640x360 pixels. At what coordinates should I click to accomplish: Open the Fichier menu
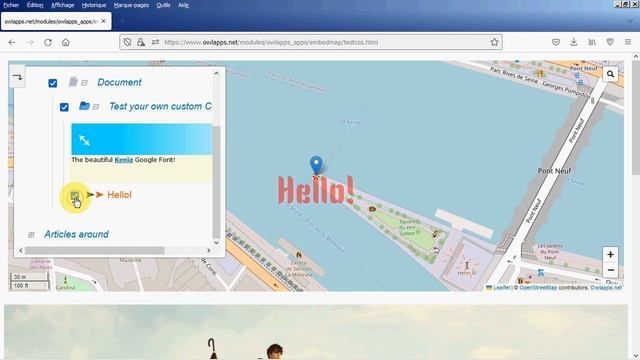(11, 5)
